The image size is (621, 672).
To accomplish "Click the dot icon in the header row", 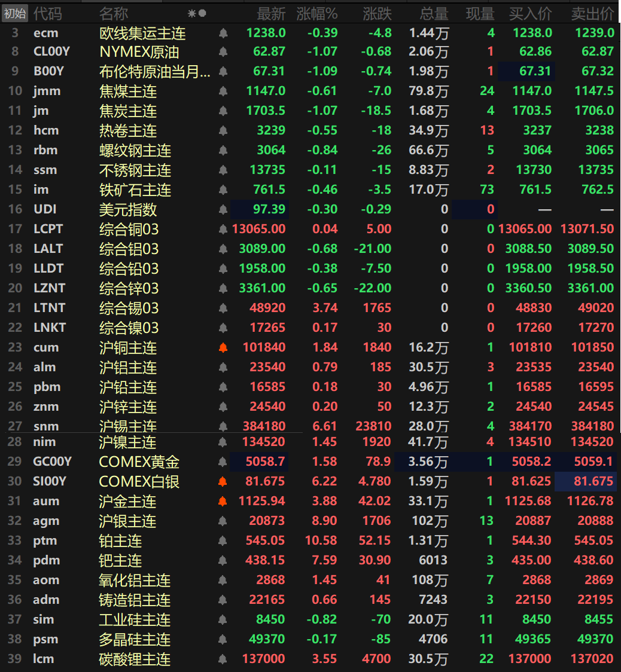I will (x=202, y=13).
